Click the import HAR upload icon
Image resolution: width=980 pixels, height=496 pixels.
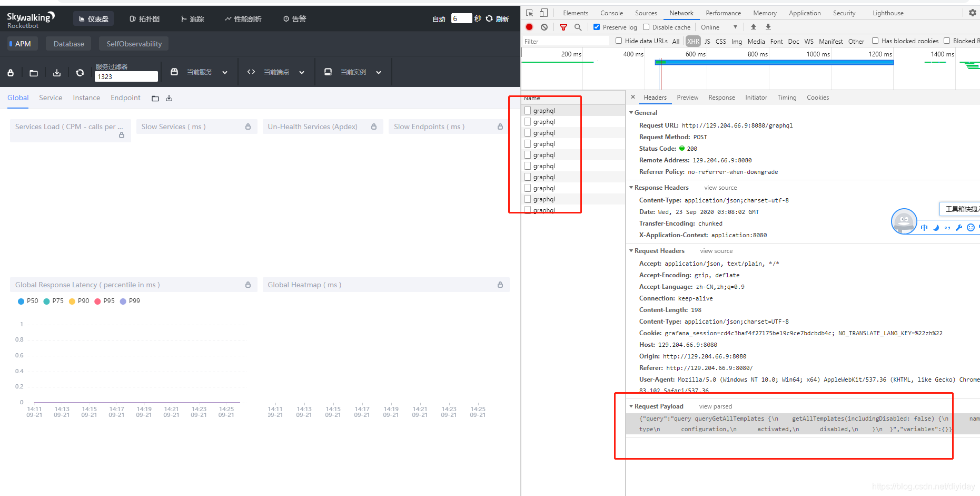754,27
